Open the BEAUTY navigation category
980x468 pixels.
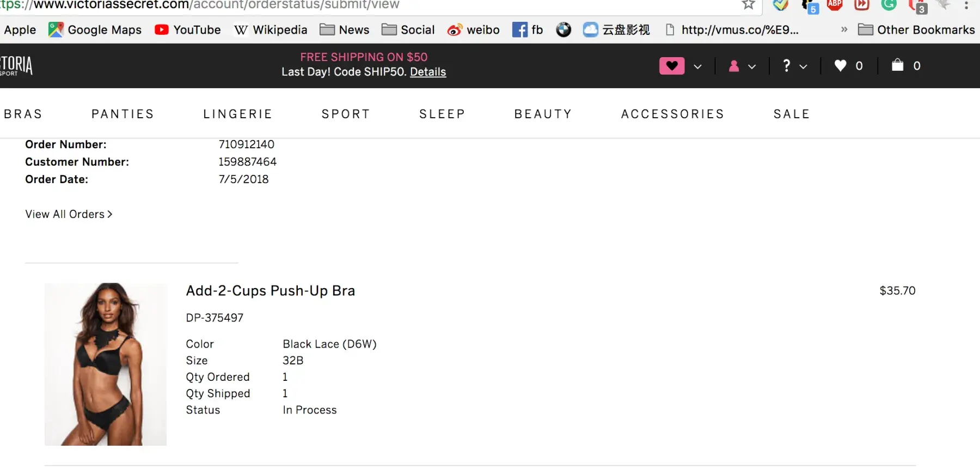543,114
